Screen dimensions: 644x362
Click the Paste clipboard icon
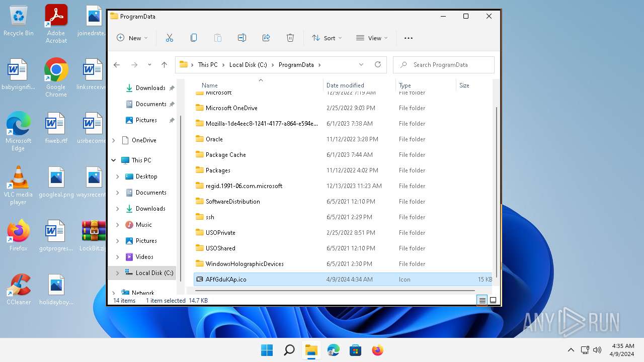218,38
